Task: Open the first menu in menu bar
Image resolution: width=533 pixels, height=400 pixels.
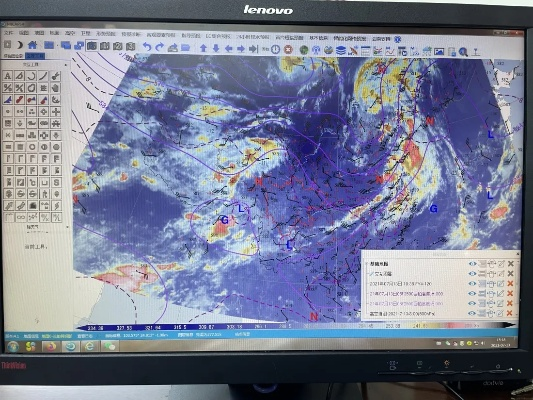Action: tap(8, 33)
